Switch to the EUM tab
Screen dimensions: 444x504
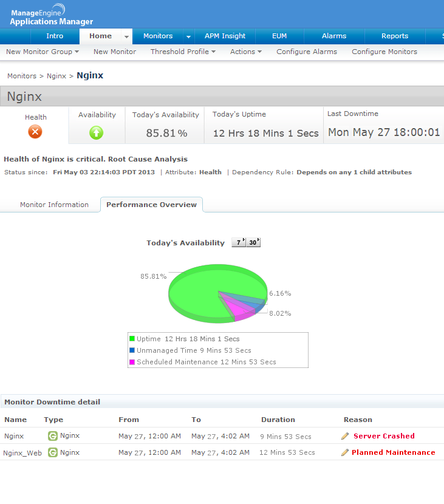coord(279,36)
